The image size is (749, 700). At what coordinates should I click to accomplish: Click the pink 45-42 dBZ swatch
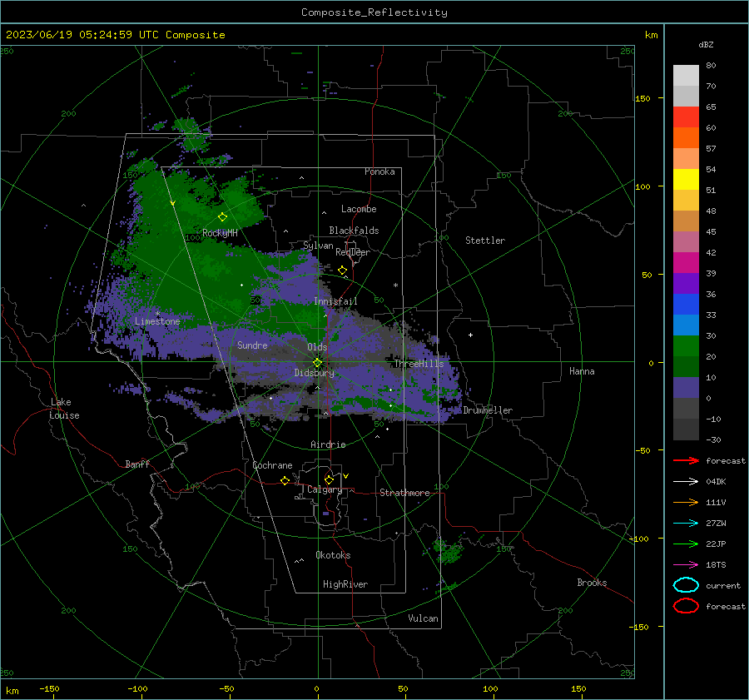pyautogui.click(x=686, y=242)
